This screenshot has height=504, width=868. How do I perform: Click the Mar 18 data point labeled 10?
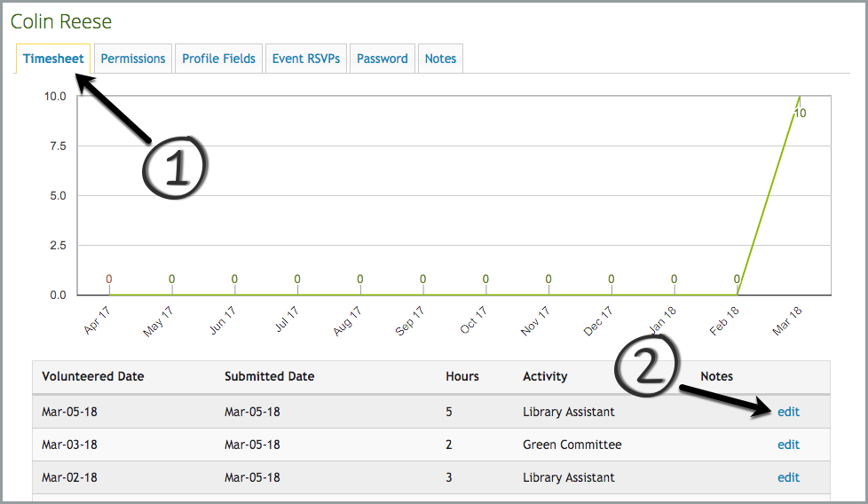click(800, 97)
